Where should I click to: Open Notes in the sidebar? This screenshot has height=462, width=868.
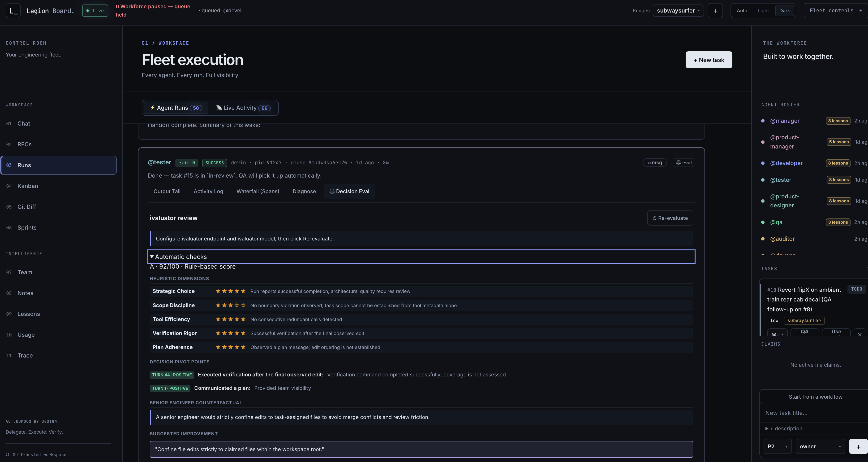pos(59,293)
